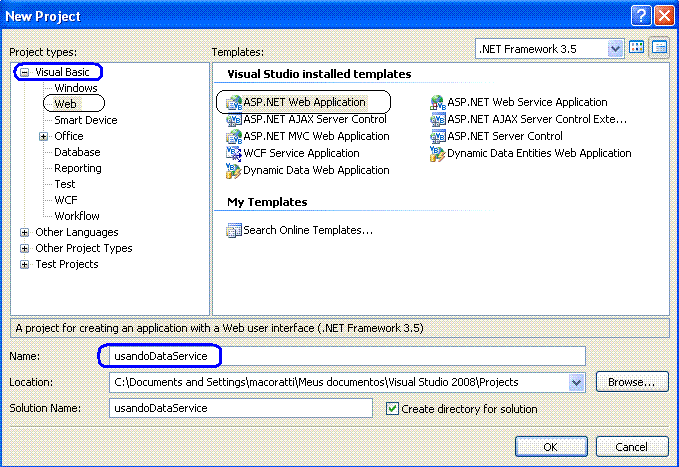Screen dimensions: 679x467
Task: Click the Dynamic Data Web Application icon
Action: coord(234,170)
